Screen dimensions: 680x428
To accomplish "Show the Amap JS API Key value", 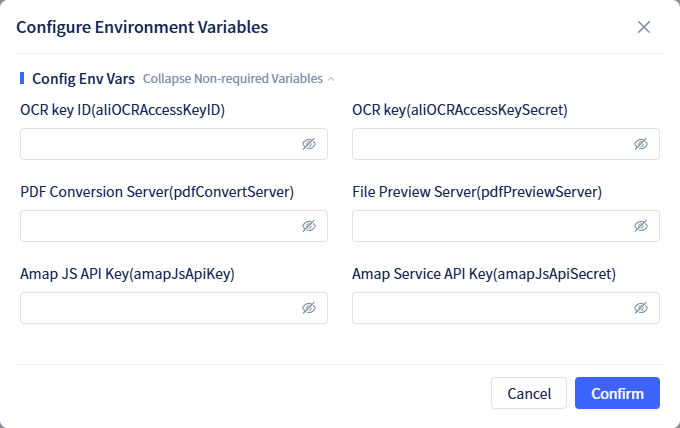I will pyautogui.click(x=309, y=308).
